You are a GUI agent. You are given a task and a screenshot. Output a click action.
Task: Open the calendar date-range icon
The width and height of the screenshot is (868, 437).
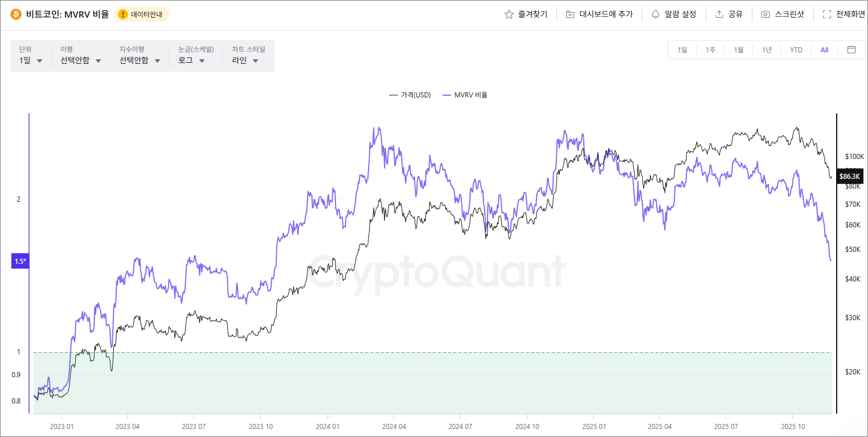851,50
